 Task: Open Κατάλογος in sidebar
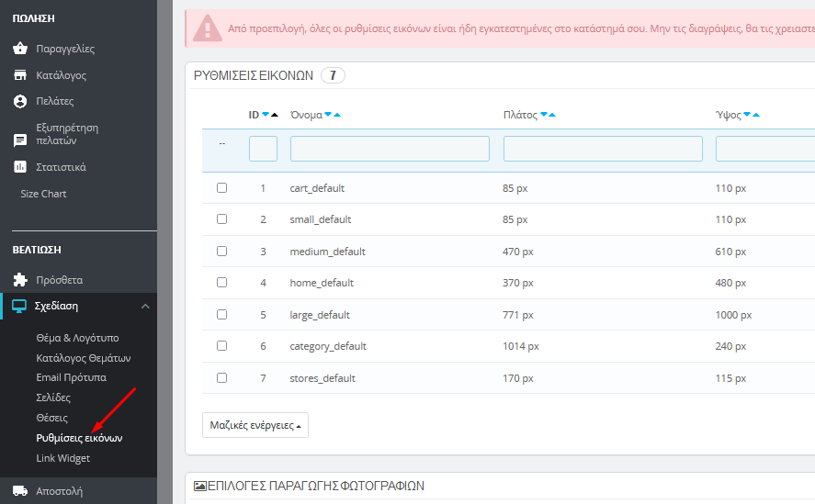(61, 75)
